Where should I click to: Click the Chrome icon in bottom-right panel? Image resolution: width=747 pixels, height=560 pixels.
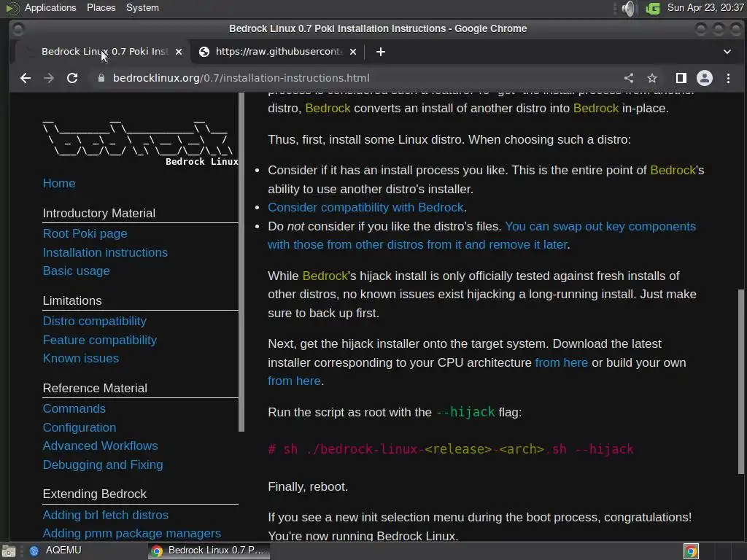(692, 551)
